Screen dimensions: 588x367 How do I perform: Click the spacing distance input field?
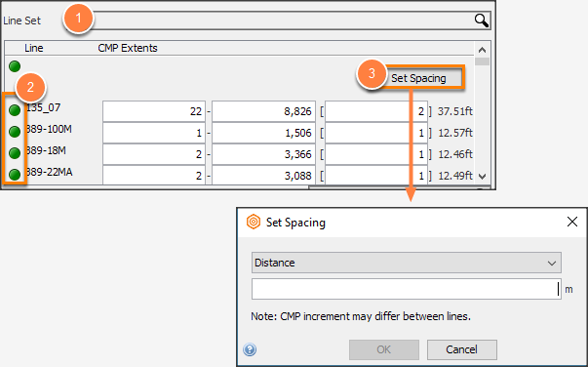(407, 289)
